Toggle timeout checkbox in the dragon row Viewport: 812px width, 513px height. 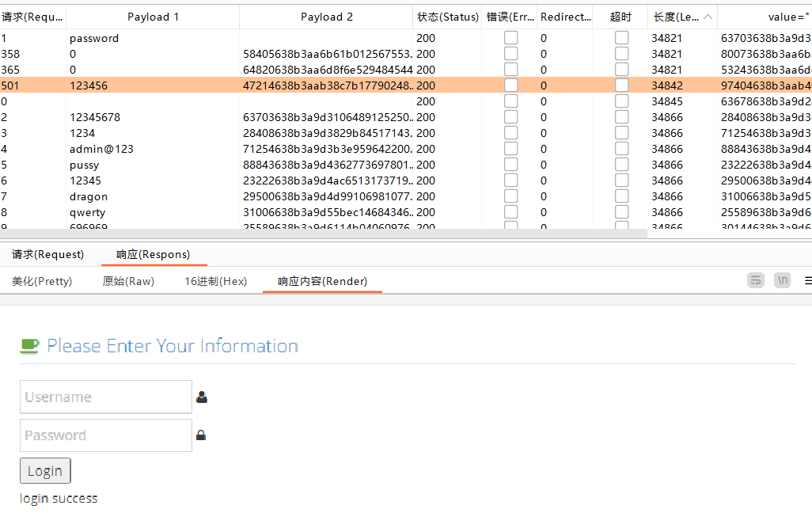coord(622,196)
